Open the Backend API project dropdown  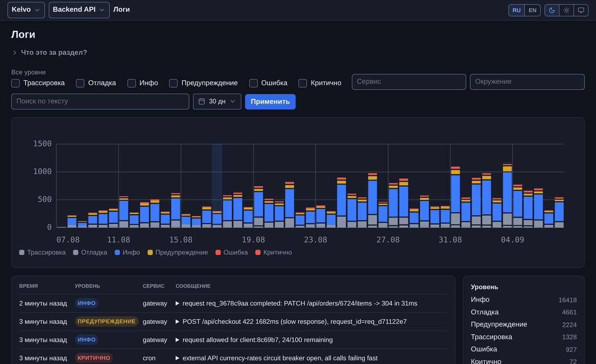79,10
